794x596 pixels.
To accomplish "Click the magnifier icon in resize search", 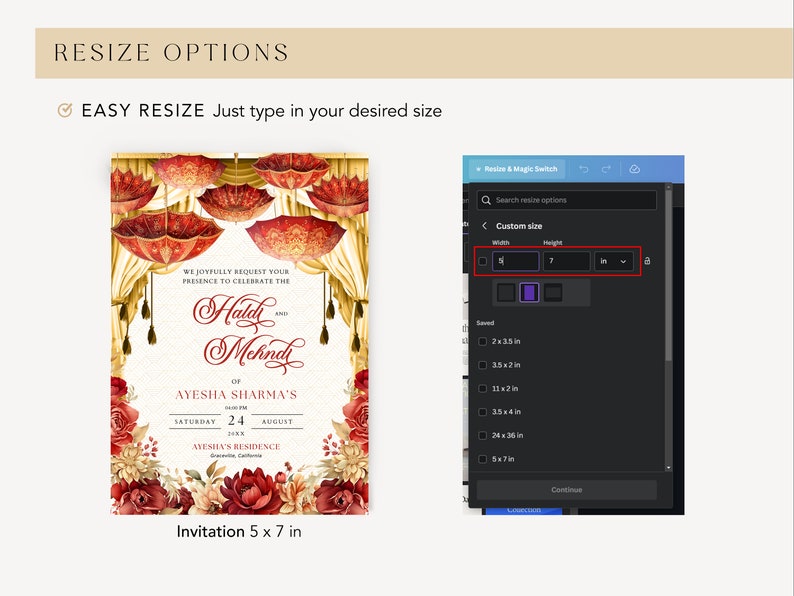I will (486, 200).
